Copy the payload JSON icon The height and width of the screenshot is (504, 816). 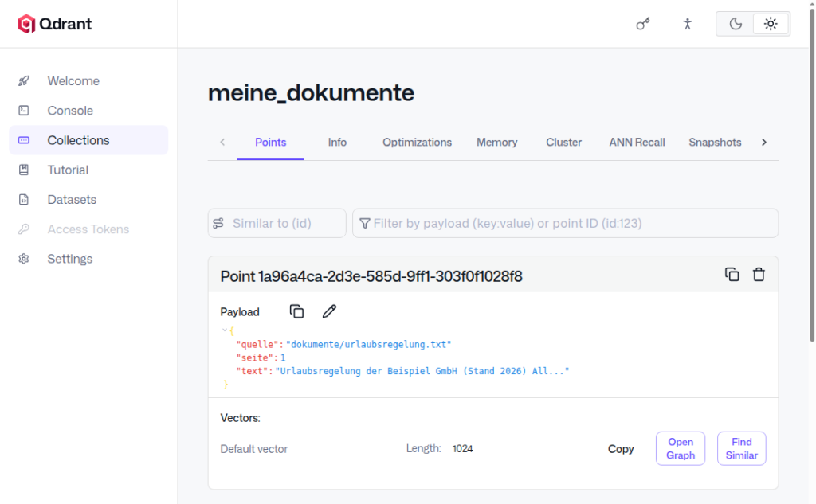click(x=296, y=311)
